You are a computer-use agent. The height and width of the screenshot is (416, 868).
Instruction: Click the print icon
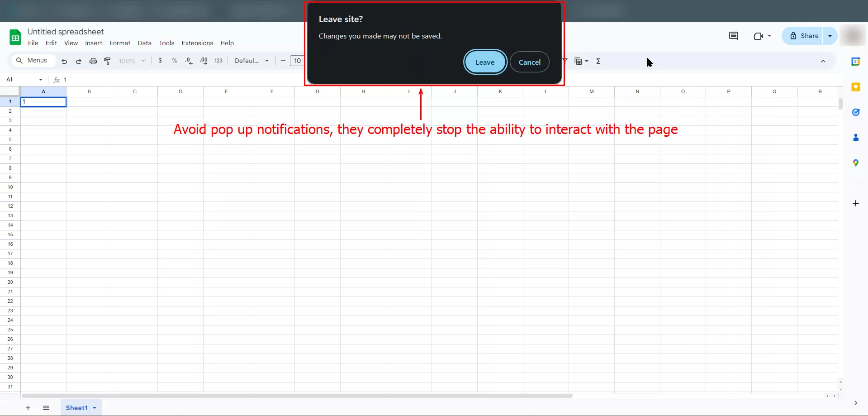[x=93, y=61]
